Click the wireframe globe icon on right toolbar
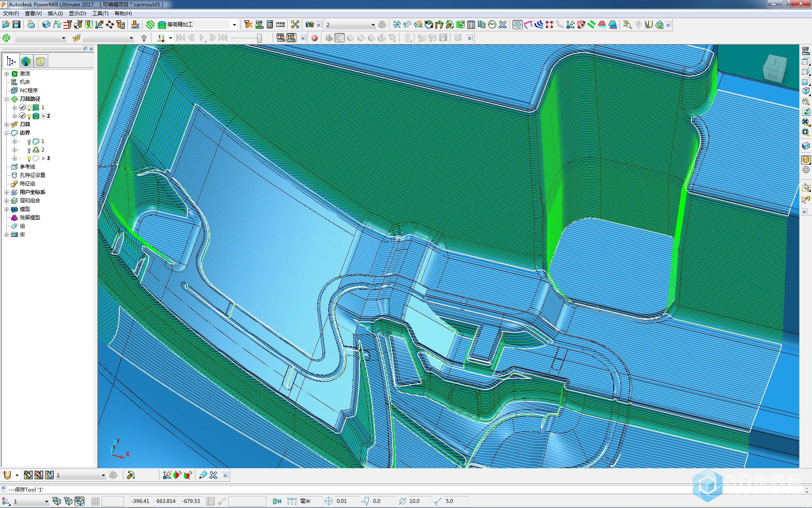Image resolution: width=812 pixels, height=508 pixels. point(806,170)
